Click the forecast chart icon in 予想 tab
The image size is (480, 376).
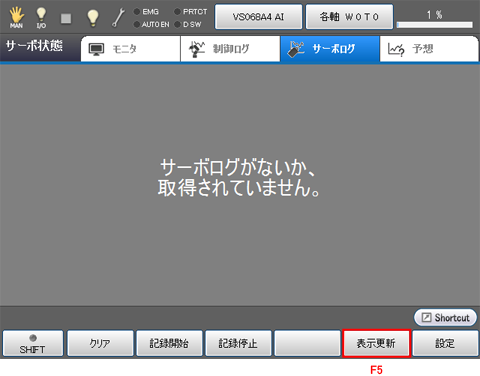[x=396, y=50]
